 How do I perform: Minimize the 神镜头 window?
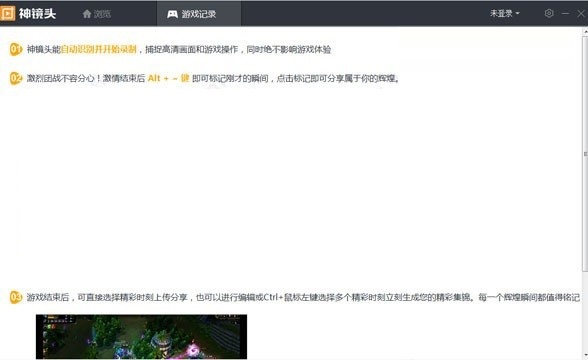565,14
